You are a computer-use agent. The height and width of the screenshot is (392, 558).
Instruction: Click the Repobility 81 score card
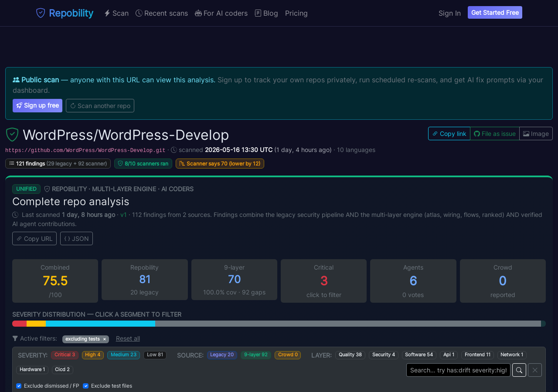[145, 280]
